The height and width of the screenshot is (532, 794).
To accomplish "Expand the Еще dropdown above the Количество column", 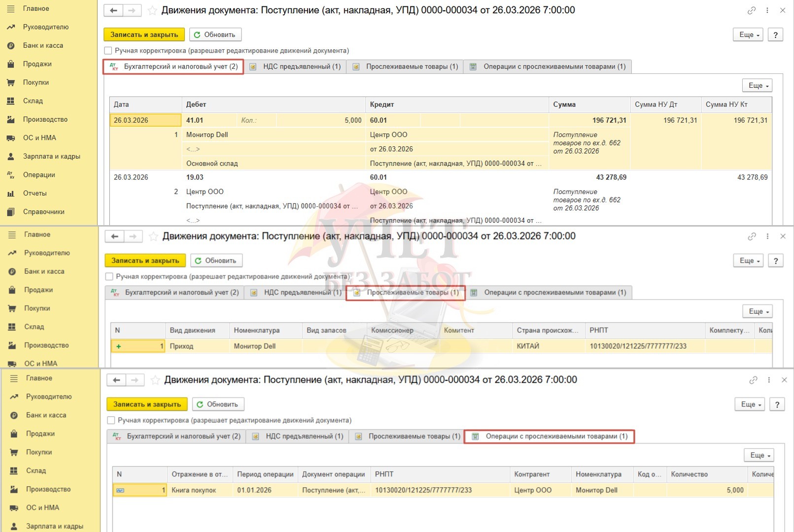I will (x=759, y=455).
